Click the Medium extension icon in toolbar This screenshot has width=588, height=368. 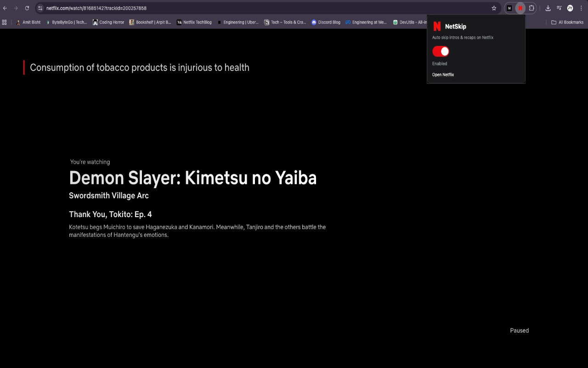509,8
